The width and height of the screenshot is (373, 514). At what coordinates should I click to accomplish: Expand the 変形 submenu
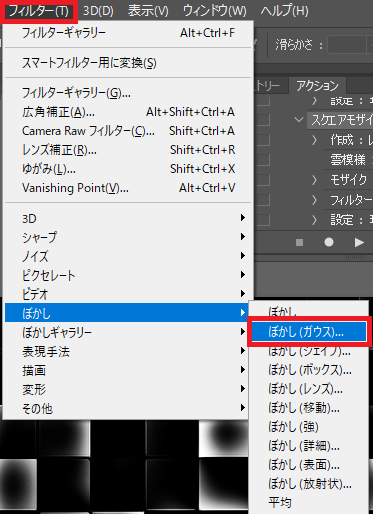click(x=128, y=389)
